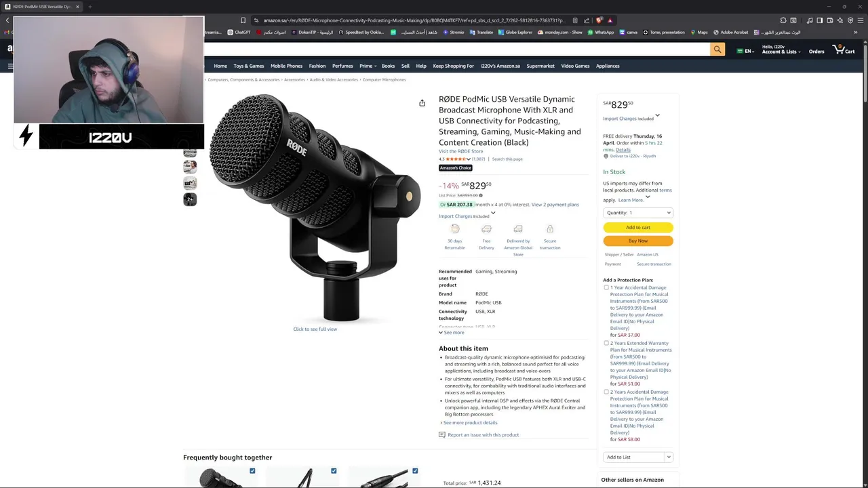Open the Perfumes navigation menu item

[x=342, y=66]
